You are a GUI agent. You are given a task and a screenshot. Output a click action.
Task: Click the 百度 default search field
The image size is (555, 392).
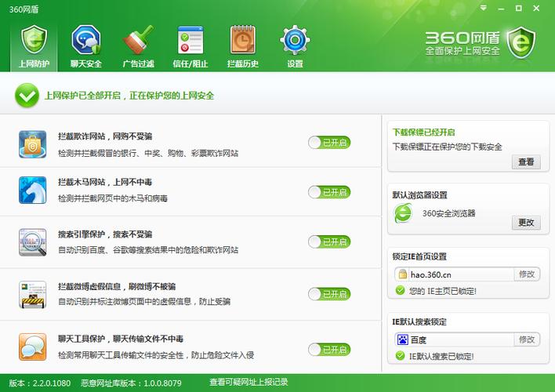(454, 339)
